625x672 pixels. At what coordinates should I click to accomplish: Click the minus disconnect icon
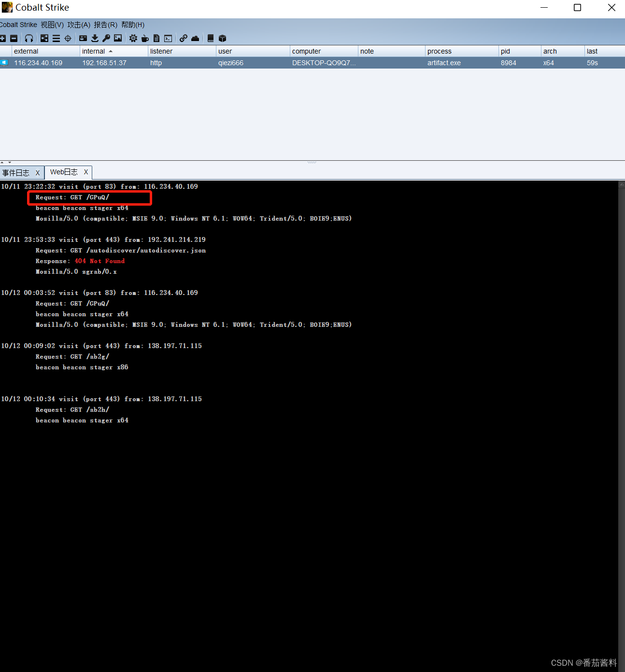(x=14, y=38)
